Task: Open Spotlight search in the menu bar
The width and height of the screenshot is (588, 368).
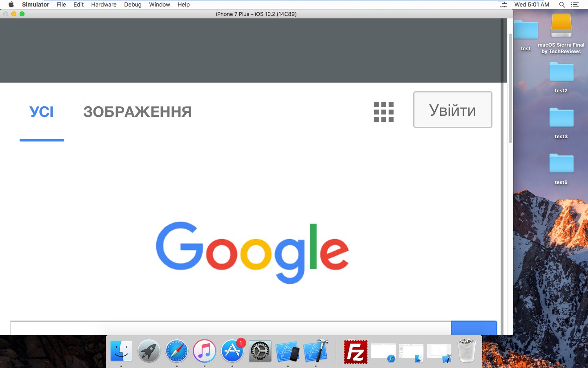Action: point(562,4)
